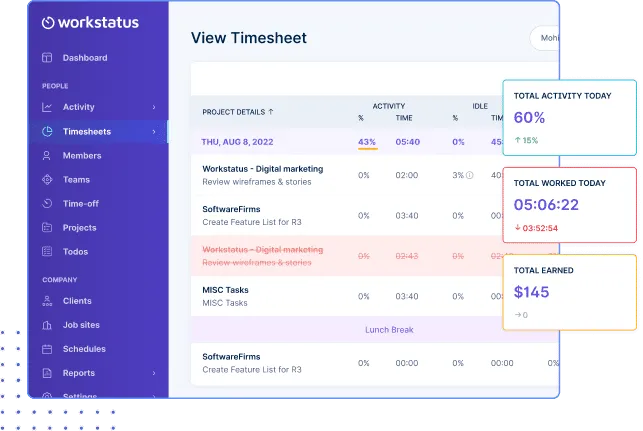
Task: Click the Total Earned card
Action: click(569, 292)
